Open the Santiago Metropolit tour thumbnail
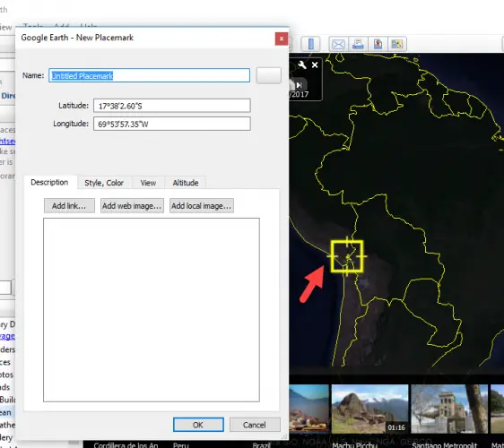 [449, 409]
